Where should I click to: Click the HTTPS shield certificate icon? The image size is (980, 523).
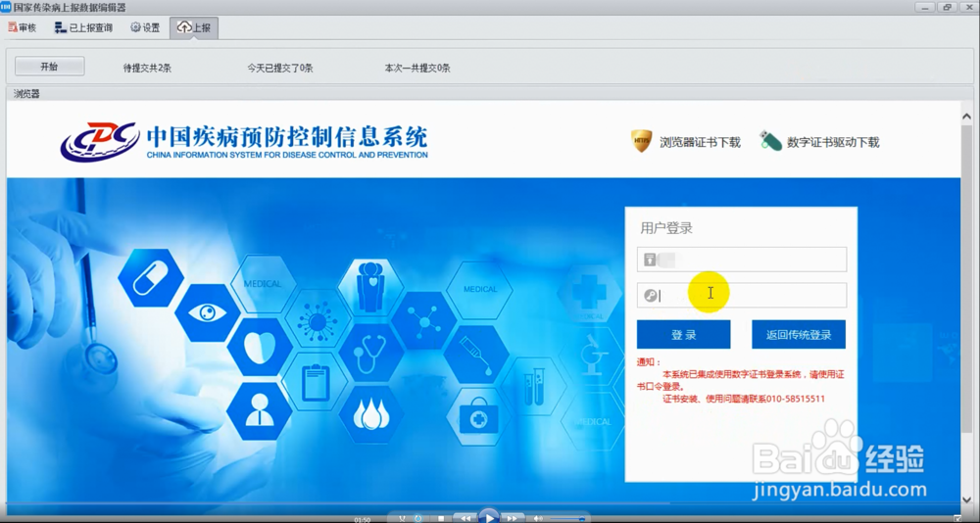coord(641,141)
